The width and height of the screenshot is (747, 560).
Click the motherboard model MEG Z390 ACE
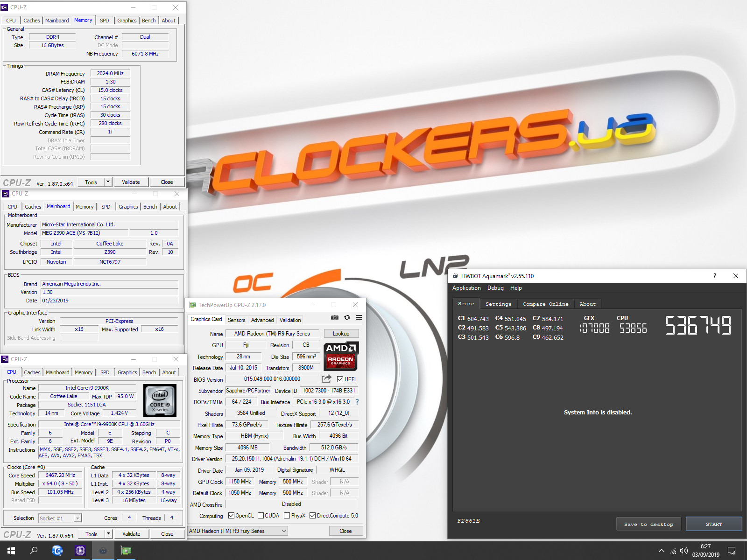click(x=84, y=233)
